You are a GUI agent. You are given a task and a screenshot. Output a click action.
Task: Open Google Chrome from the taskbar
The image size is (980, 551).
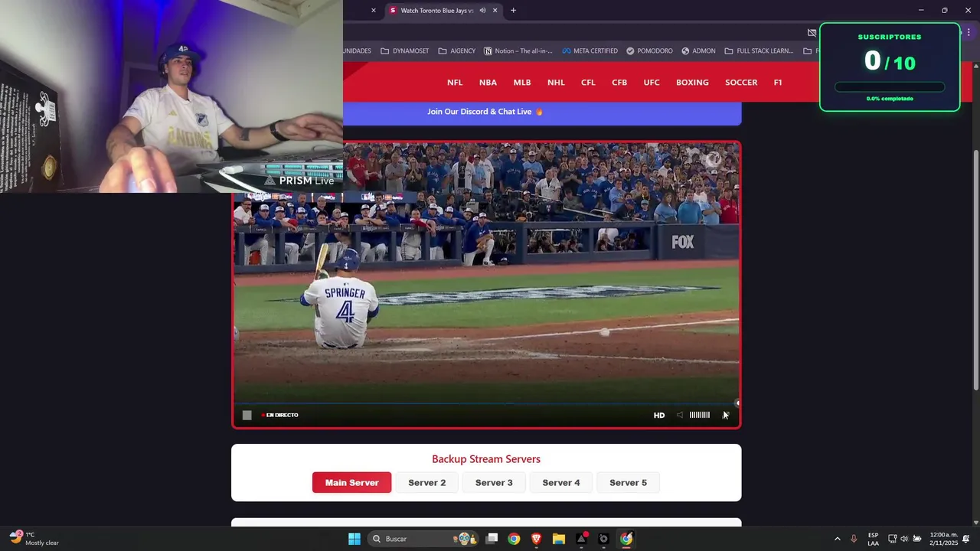tap(514, 539)
